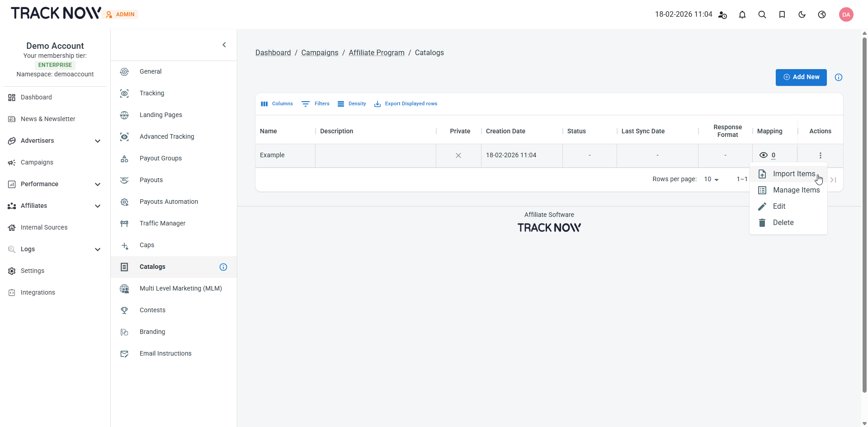
Task: Click the info icon beside Add New
Action: pos(839,77)
